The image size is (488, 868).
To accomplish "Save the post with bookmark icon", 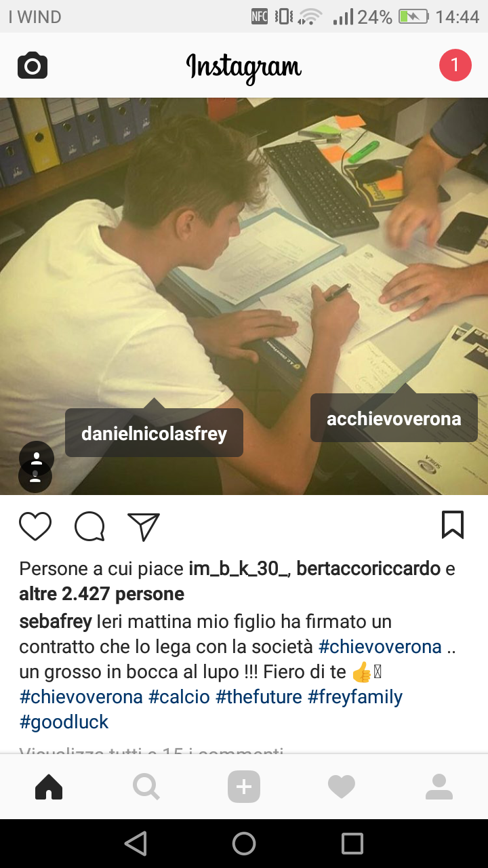I will 453,525.
